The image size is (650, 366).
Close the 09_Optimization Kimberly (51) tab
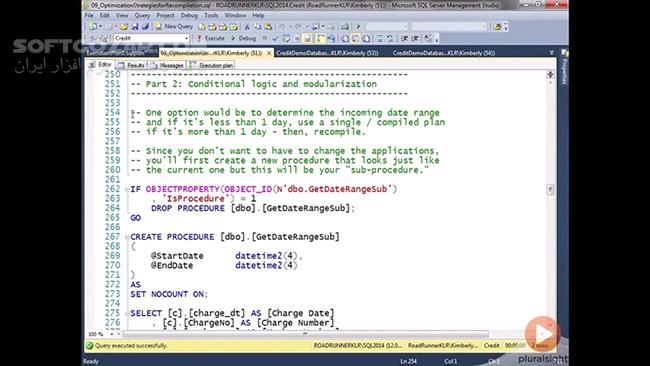pos(269,53)
